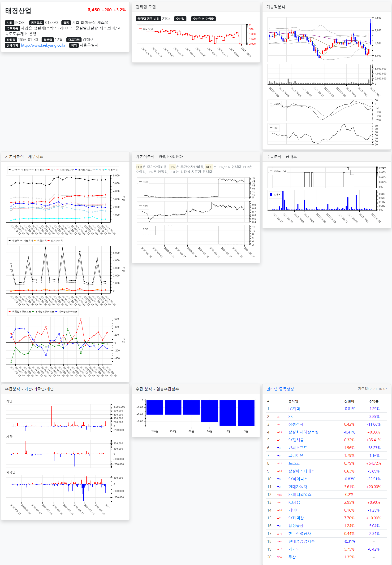Viewport: 392px width, 565px height.
Task: Open the LG화학 stock link
Action: (x=294, y=409)
